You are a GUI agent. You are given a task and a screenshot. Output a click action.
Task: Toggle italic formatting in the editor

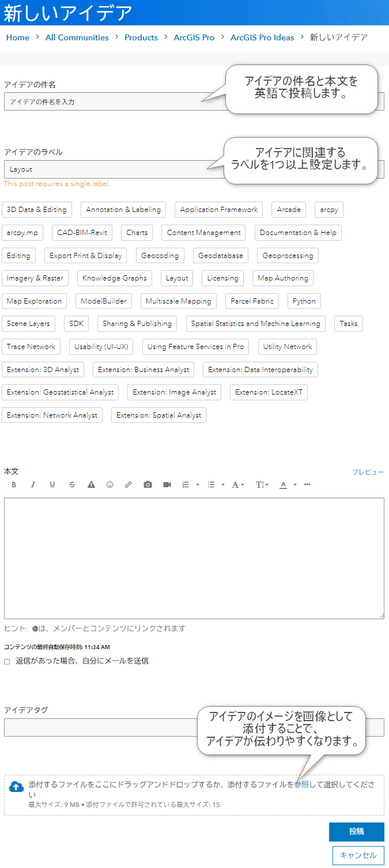tap(33, 485)
